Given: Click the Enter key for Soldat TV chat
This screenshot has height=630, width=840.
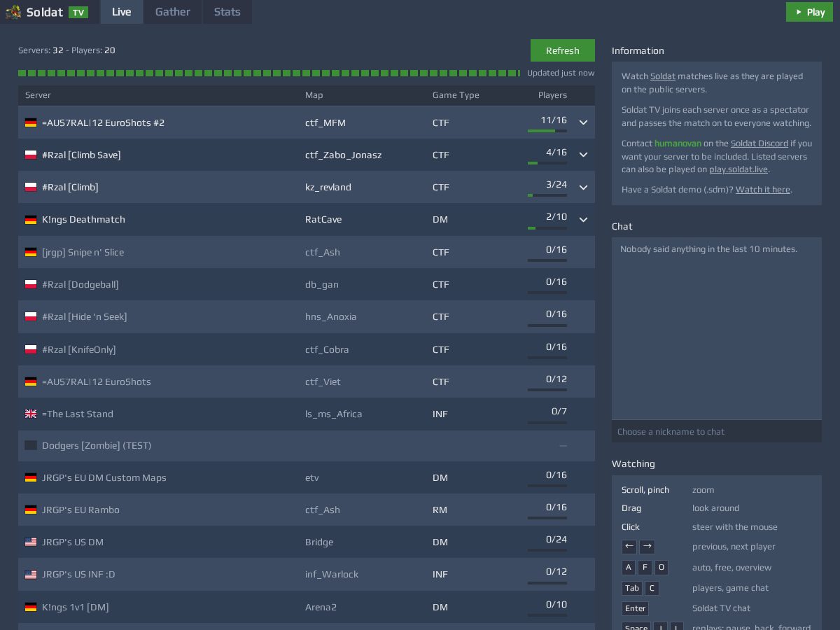Looking at the screenshot, I should pyautogui.click(x=635, y=608).
